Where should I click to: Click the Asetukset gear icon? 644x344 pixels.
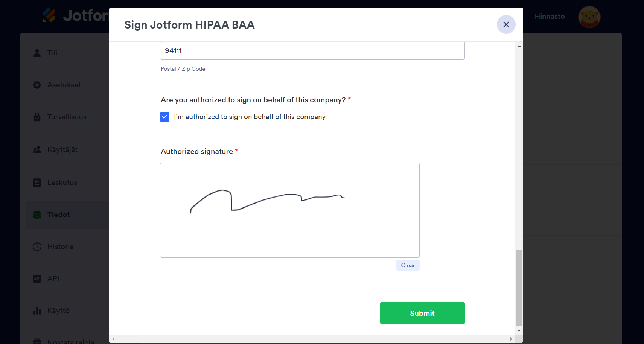pos(37,85)
